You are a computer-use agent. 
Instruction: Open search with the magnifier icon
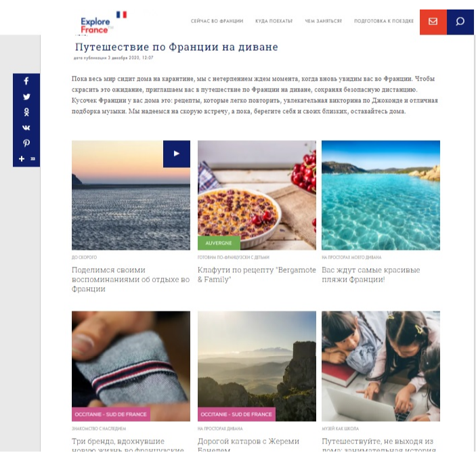[x=460, y=22]
